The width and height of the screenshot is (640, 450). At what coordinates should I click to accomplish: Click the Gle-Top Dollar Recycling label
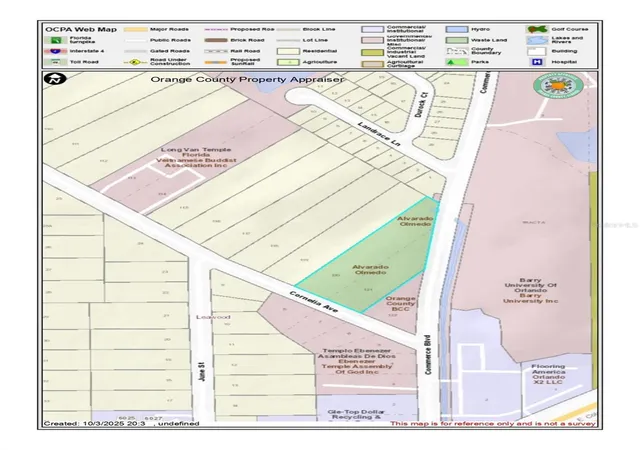coord(356,414)
